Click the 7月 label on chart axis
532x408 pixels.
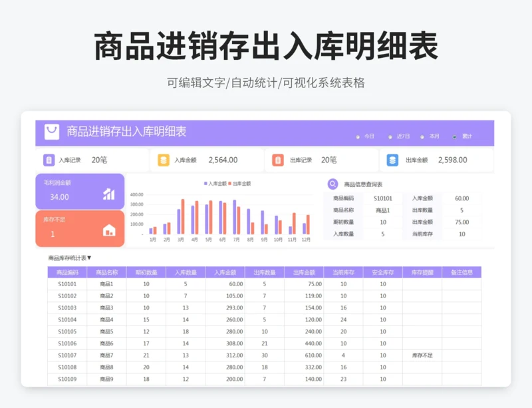pyautogui.click(x=236, y=240)
